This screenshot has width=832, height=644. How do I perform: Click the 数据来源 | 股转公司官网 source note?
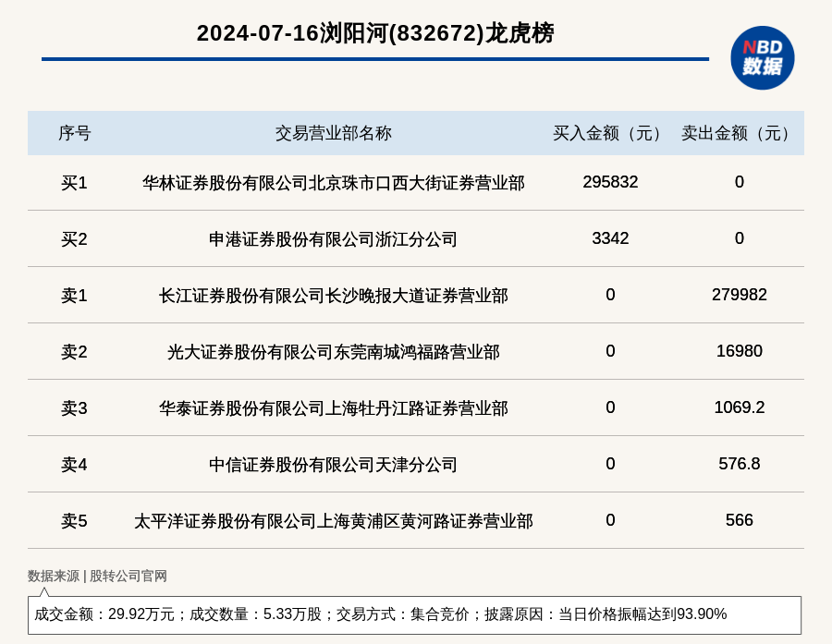point(97,576)
